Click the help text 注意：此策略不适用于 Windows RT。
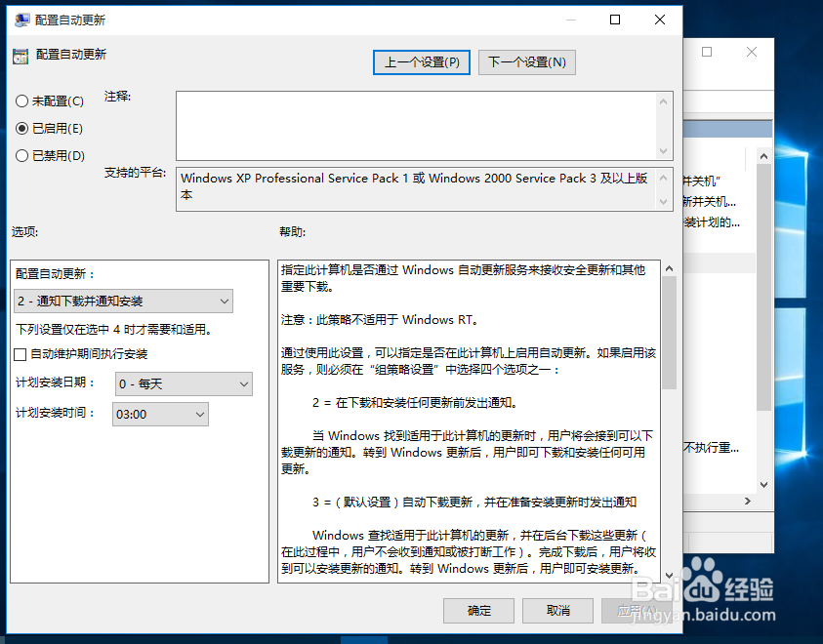Viewport: 823px width, 644px height. point(380,319)
